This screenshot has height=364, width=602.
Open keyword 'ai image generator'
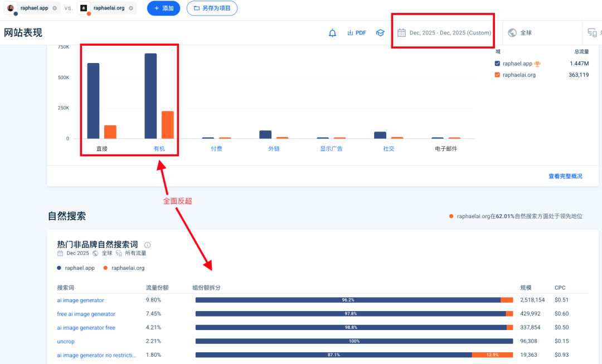click(81, 300)
